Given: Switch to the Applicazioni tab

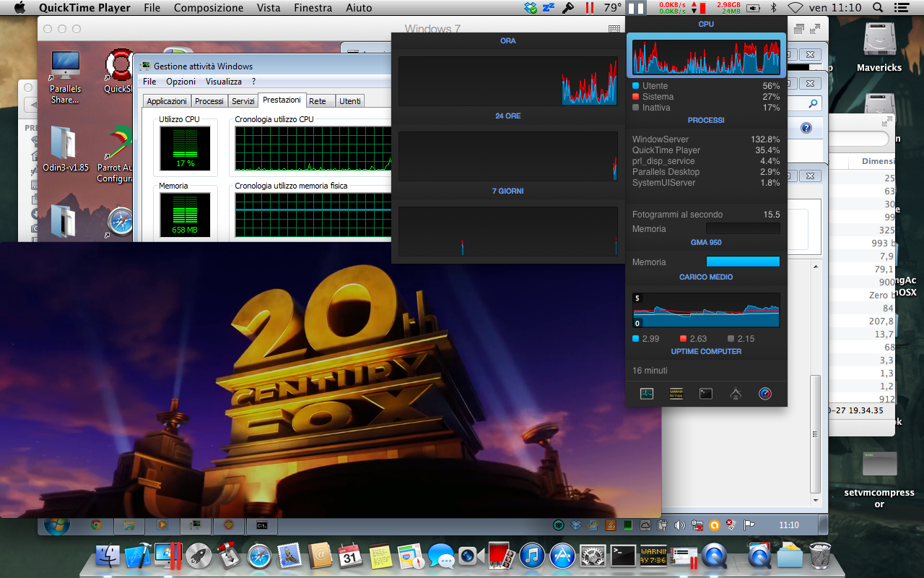Looking at the screenshot, I should (x=167, y=101).
